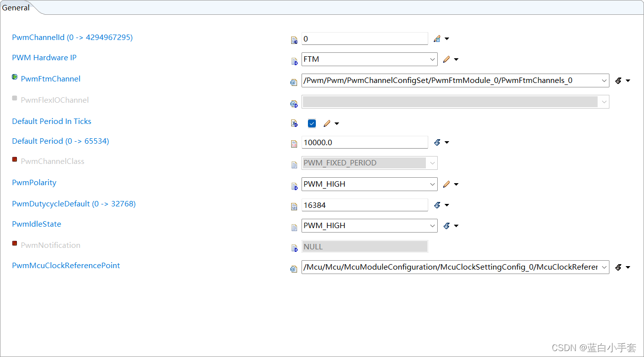Click the document icon left of FTM combo
This screenshot has height=357, width=644.
(x=294, y=61)
